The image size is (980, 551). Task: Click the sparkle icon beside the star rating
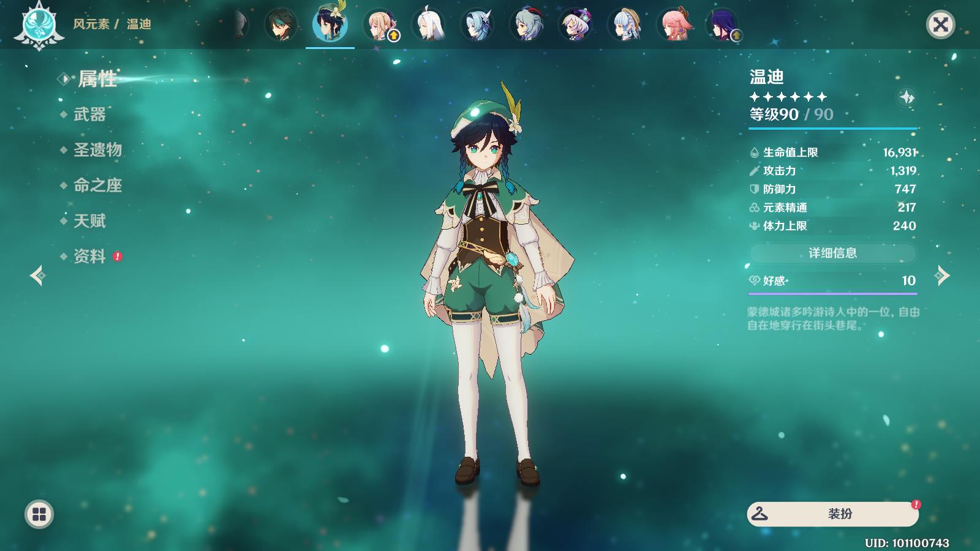click(907, 97)
